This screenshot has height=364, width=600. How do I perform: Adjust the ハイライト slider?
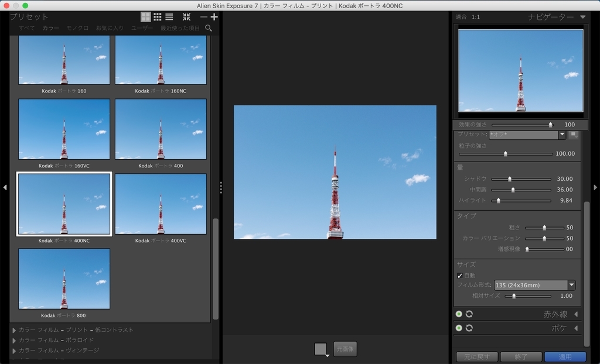point(521,200)
